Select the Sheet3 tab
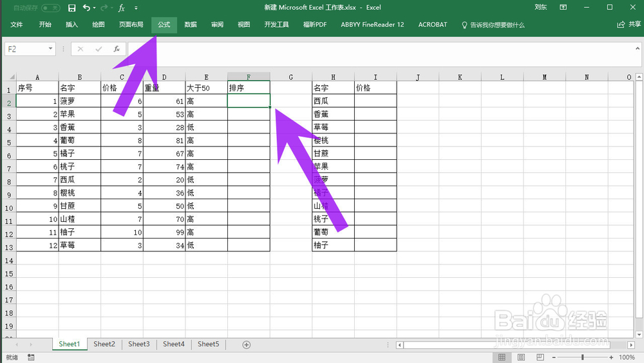Screen dimensions: 644x363 click(x=139, y=344)
